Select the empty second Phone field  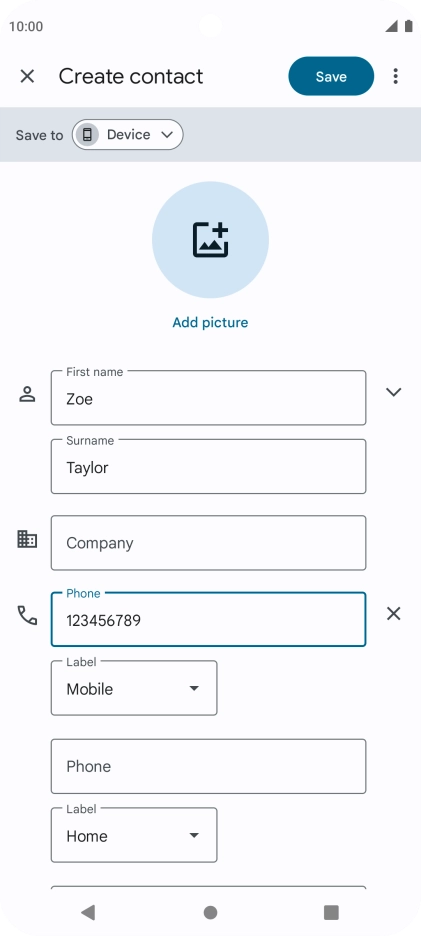pyautogui.click(x=208, y=766)
